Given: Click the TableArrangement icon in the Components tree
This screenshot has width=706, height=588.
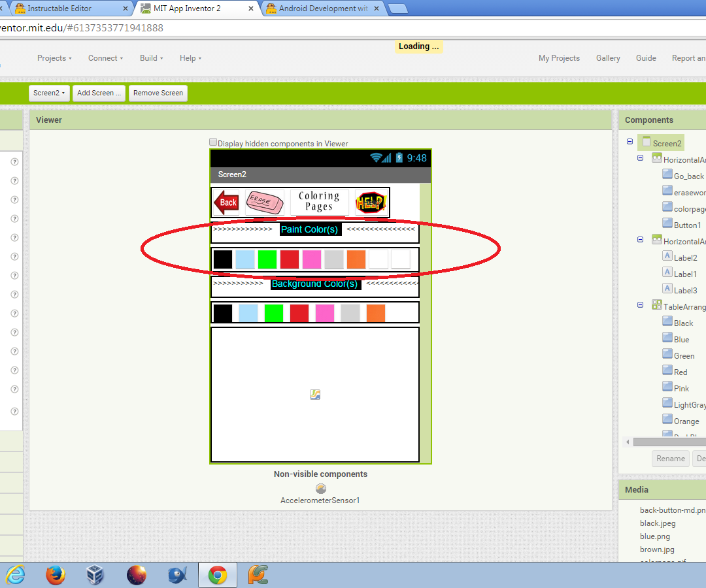Looking at the screenshot, I should pyautogui.click(x=657, y=304).
